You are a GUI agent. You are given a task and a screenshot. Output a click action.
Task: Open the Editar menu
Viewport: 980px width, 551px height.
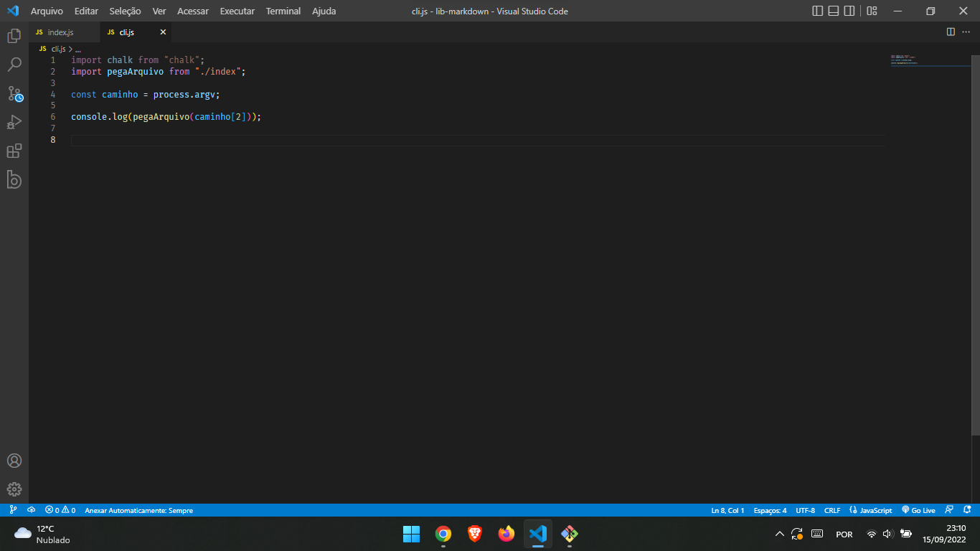[x=86, y=11]
